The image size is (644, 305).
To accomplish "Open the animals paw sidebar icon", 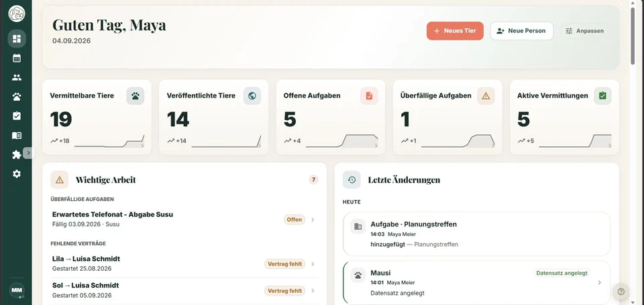I will (17, 97).
